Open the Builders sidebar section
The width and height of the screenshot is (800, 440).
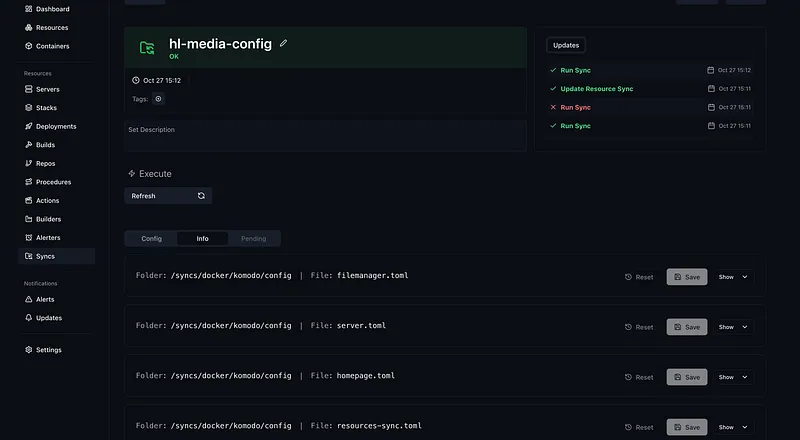(x=48, y=219)
